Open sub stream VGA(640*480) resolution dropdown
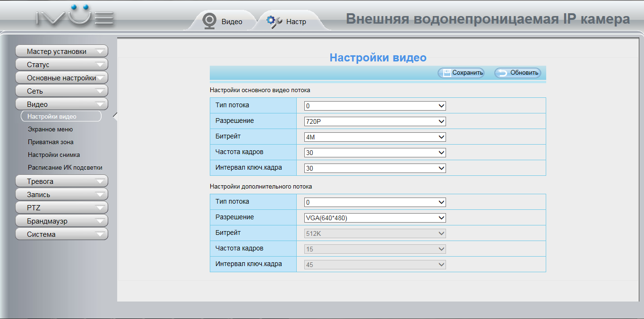 tap(375, 218)
